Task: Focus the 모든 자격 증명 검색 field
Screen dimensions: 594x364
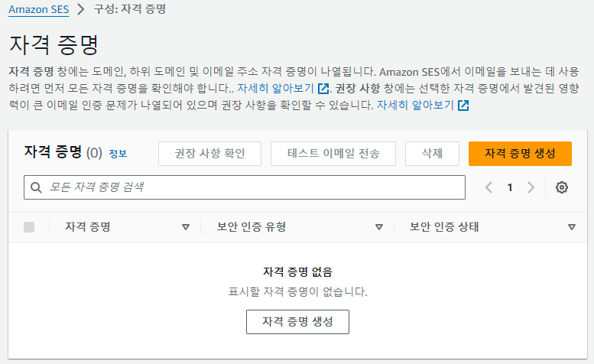Action: [x=245, y=187]
